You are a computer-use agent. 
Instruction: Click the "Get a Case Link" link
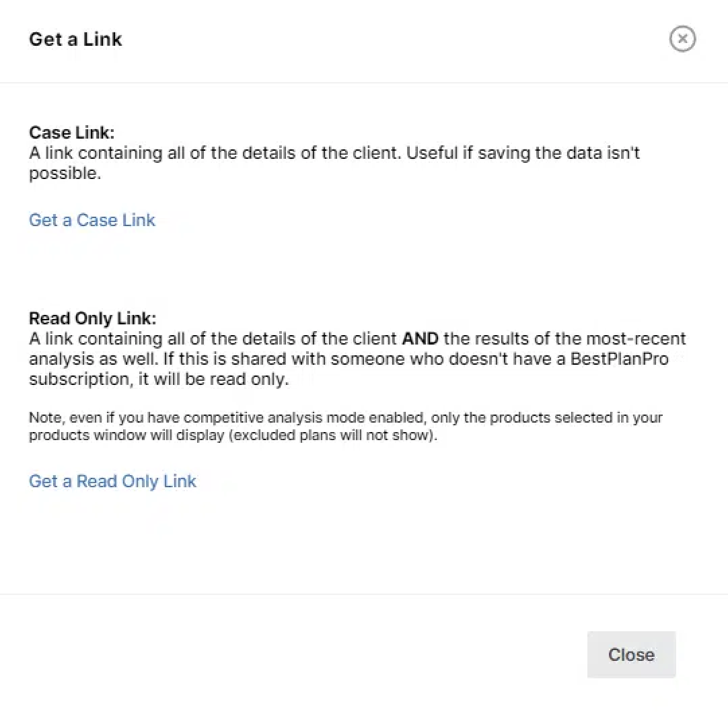pyautogui.click(x=92, y=220)
